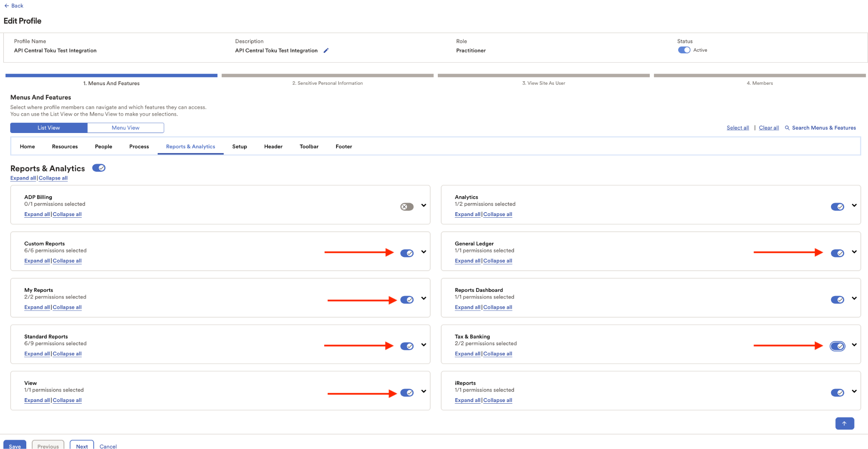Click Expand all in iReports card

467,400
